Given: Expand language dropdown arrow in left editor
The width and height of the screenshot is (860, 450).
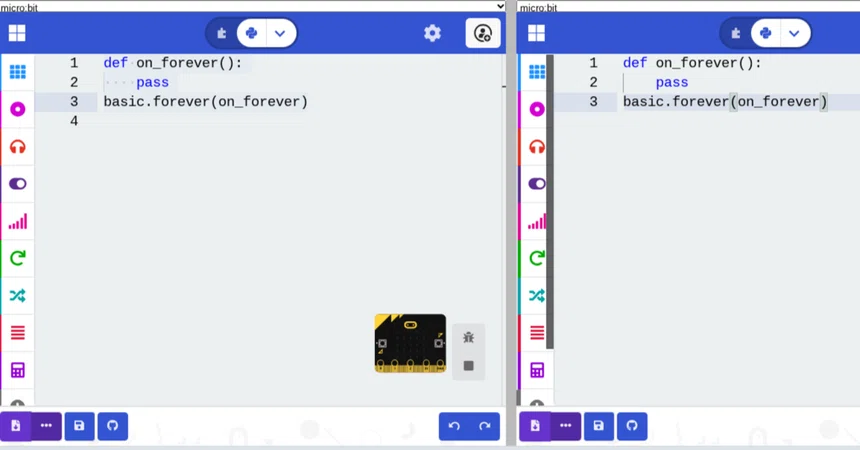Looking at the screenshot, I should 280,33.
